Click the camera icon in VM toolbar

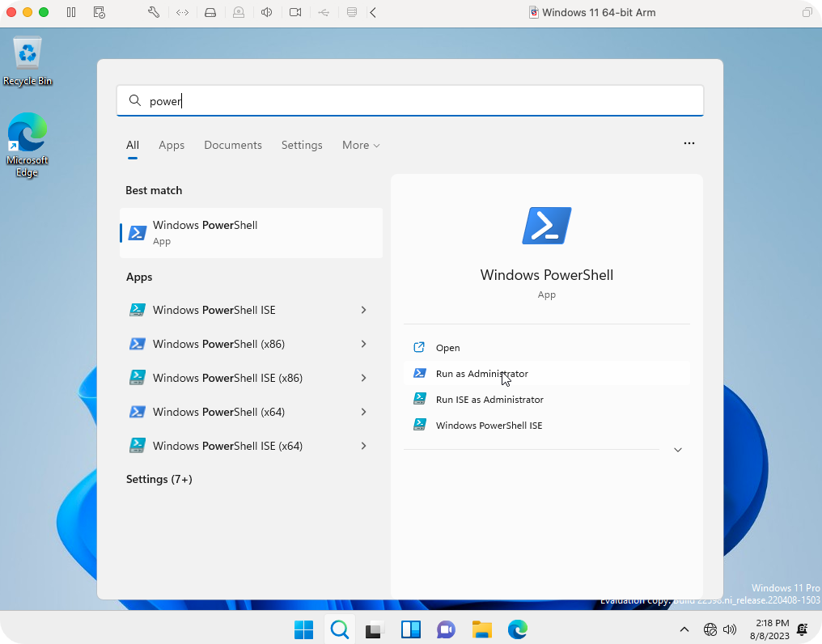[295, 12]
